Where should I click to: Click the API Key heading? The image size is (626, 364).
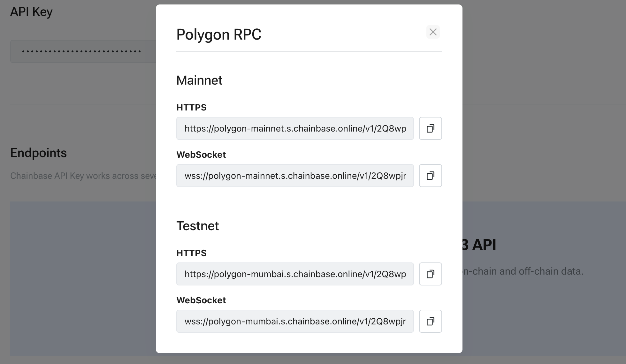point(31,11)
